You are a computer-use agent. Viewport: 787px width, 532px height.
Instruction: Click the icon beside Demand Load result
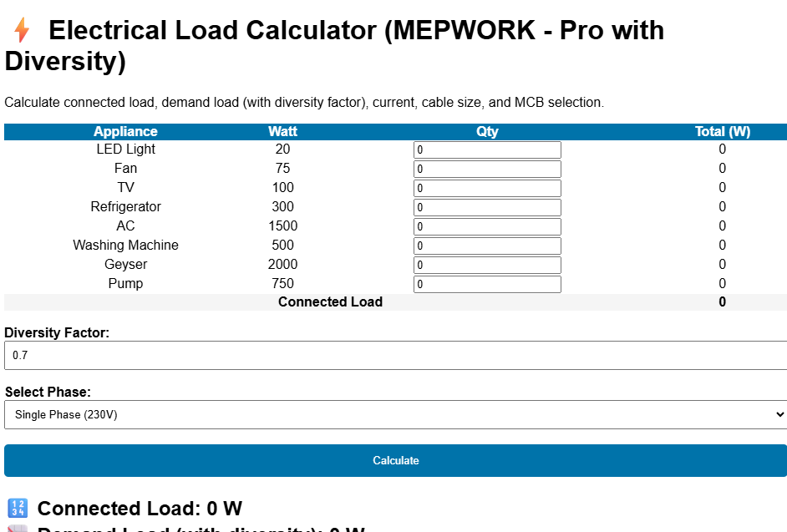point(18,529)
